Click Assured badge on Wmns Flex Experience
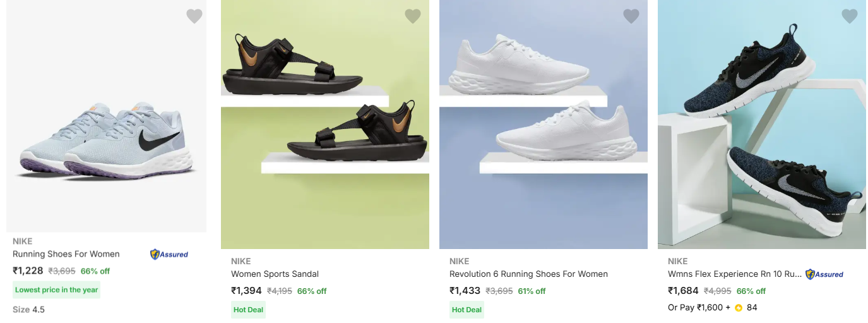The width and height of the screenshot is (868, 323). (x=824, y=274)
